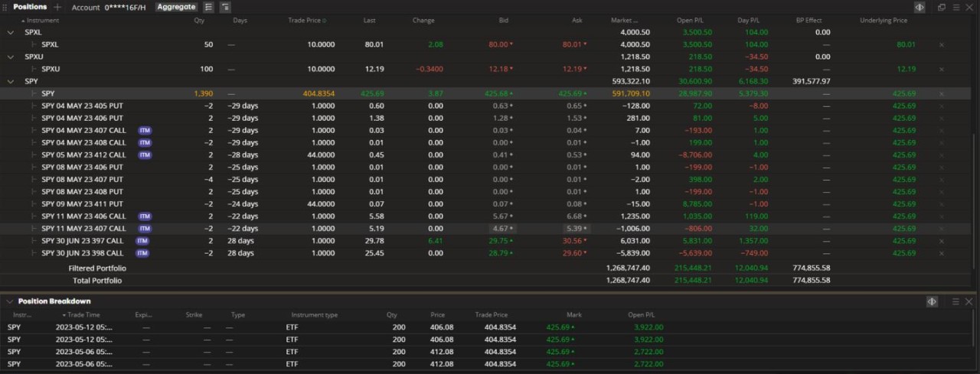Screen dimensions: 980x374
Task: Click bid 4.67 on SPY 11 MAY 407 CALL
Action: coord(504,229)
